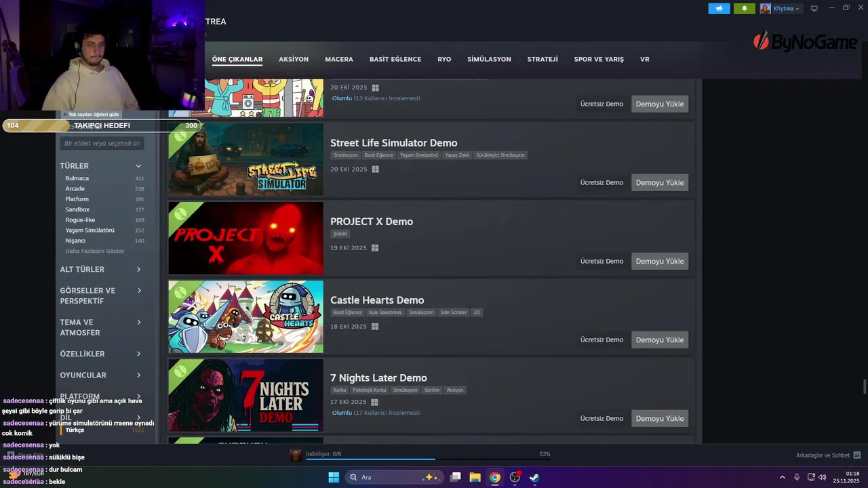Image resolution: width=868 pixels, height=488 pixels.
Task: Expand the TEMA VE ATMOSFER section
Action: (x=139, y=323)
